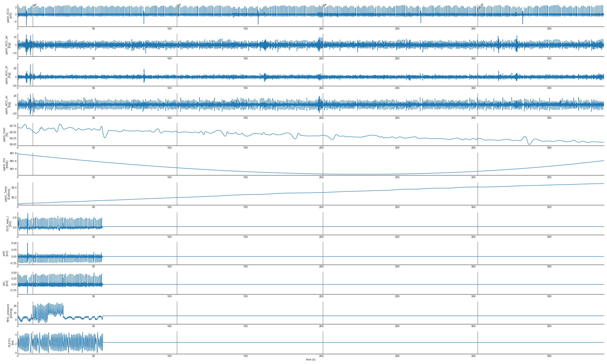Click the 'time (s)' x-axis title
Viewport: 607px width, 364px height.
(x=311, y=359)
